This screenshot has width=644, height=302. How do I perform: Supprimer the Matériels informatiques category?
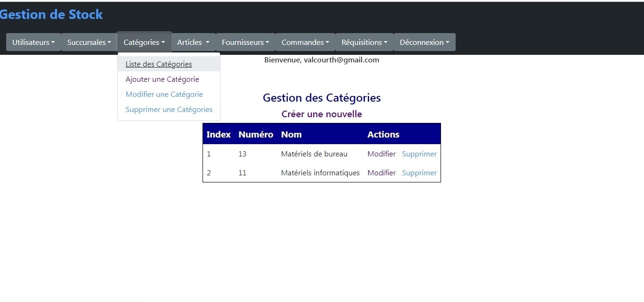419,173
